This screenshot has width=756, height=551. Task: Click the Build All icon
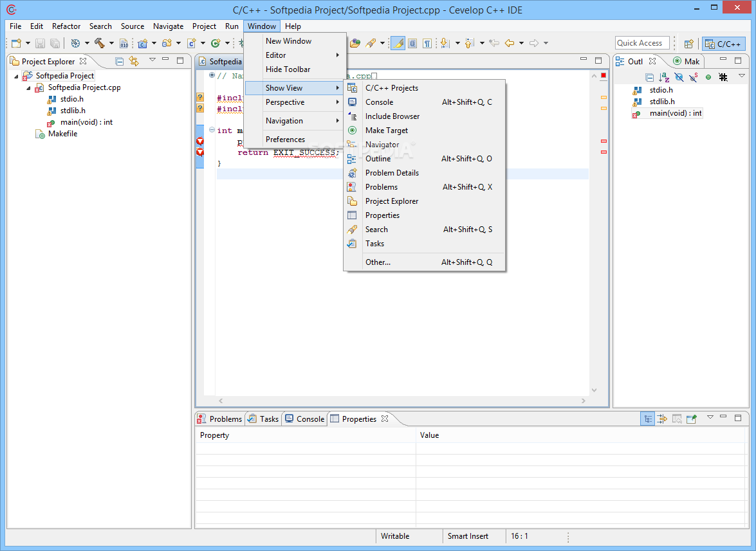coord(75,43)
